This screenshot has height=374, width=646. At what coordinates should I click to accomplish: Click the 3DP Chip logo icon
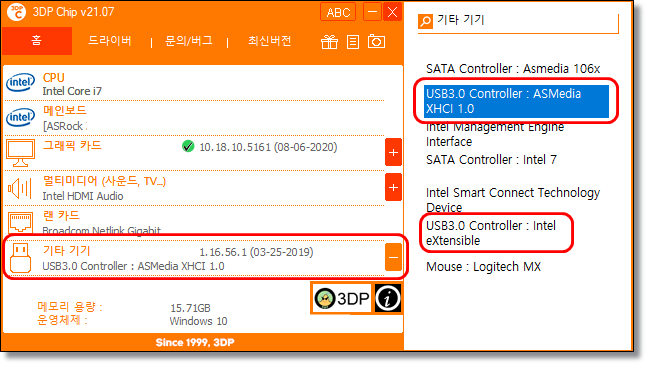click(x=16, y=12)
